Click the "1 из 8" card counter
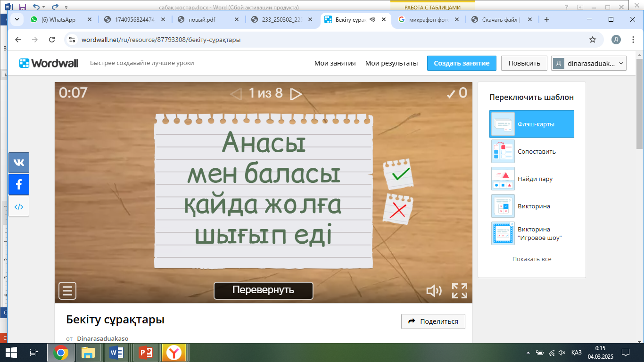The height and width of the screenshot is (362, 644). click(265, 93)
